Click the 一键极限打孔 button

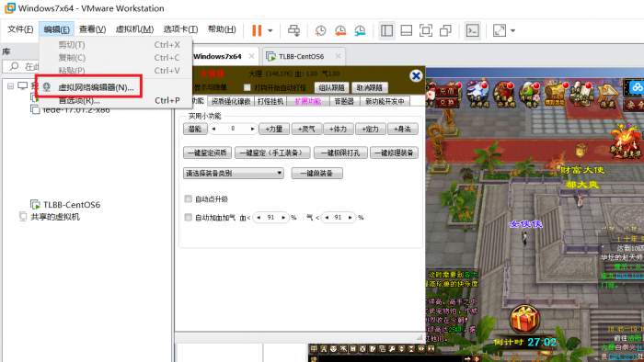click(340, 153)
